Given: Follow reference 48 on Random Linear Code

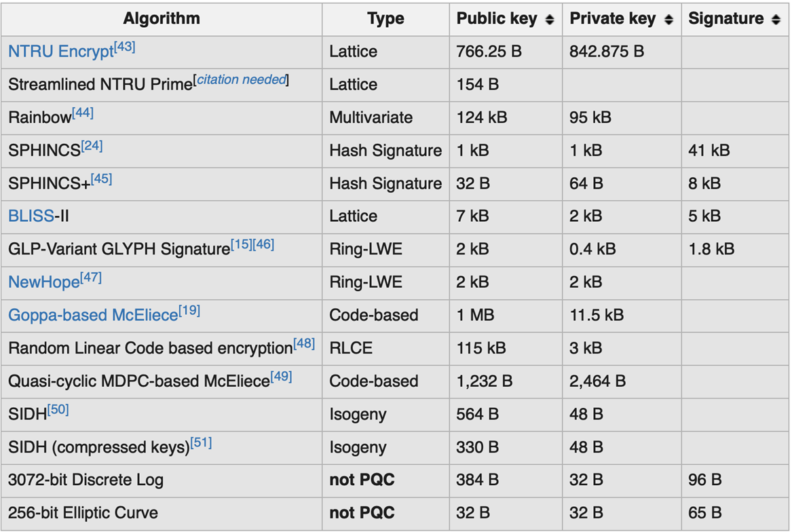Looking at the screenshot, I should coord(304,343).
